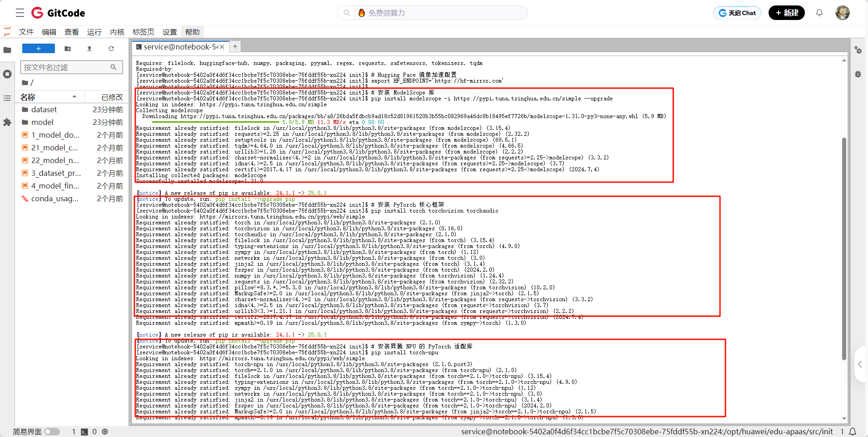Open the table of contents panel
This screenshot has height=437, width=868.
7,98
